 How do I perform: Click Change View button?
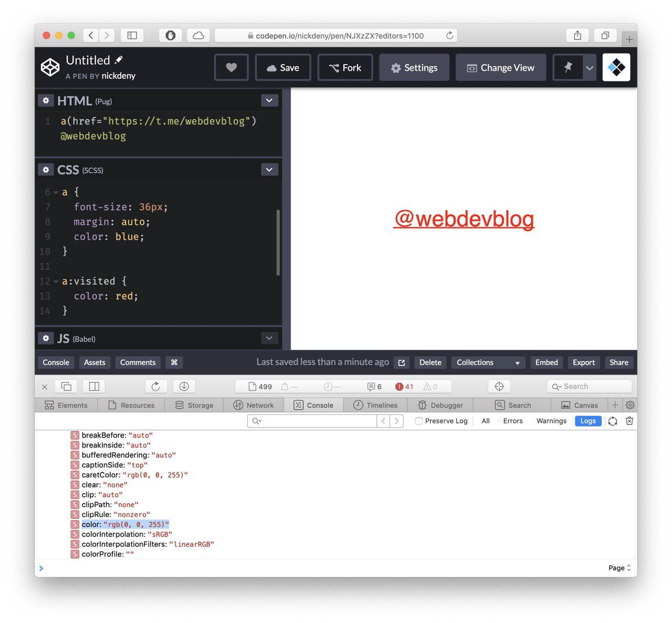point(501,67)
